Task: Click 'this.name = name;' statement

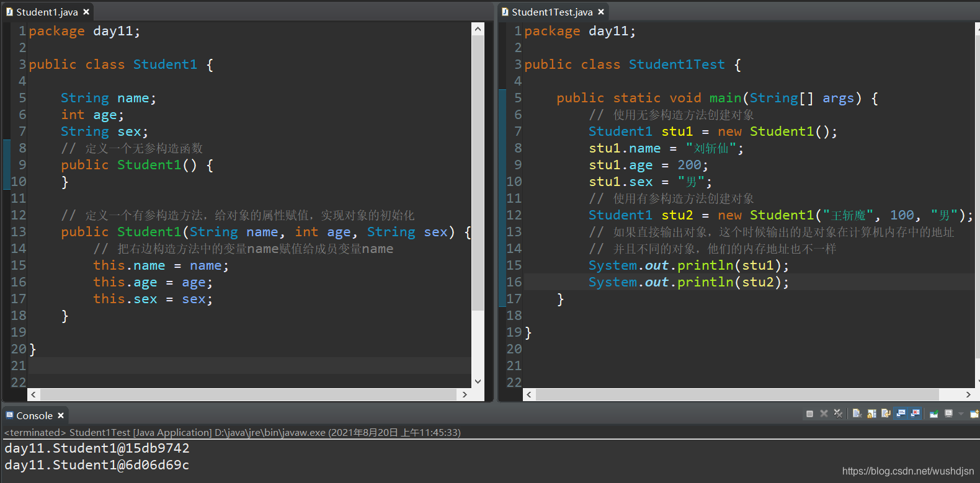Action: click(x=161, y=265)
